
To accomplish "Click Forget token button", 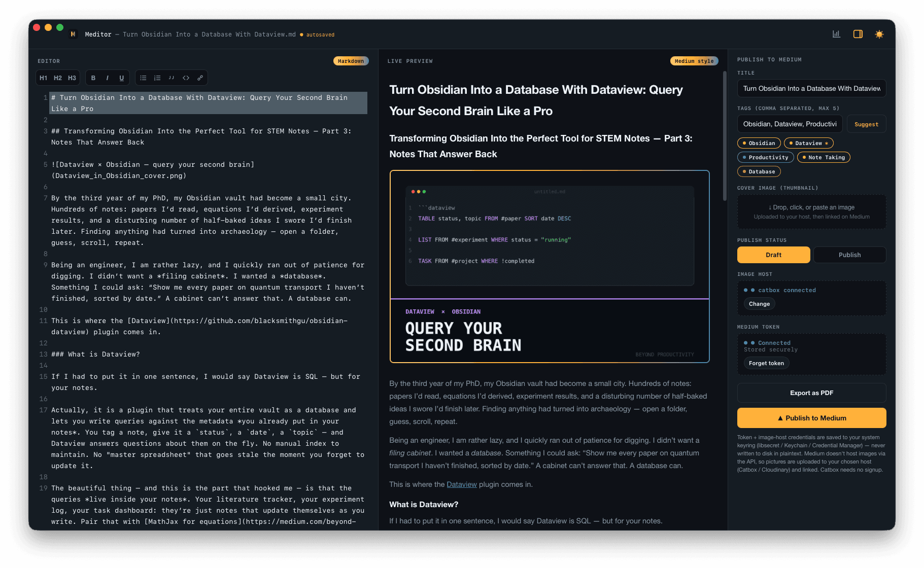I will [x=766, y=363].
